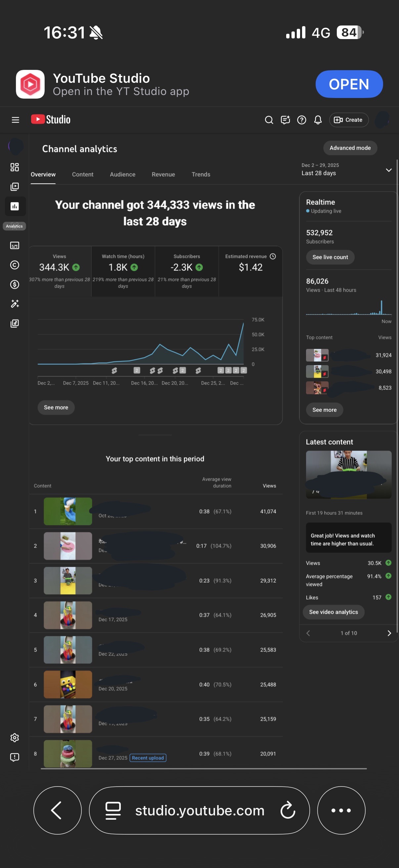Select the Watch time (hours) metric card

[x=123, y=271]
